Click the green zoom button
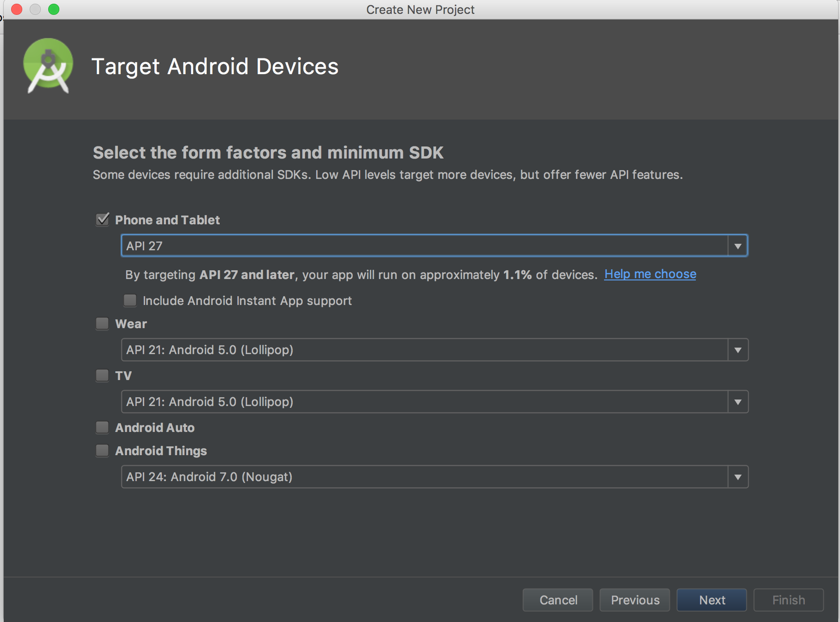This screenshot has width=840, height=622. (x=54, y=9)
